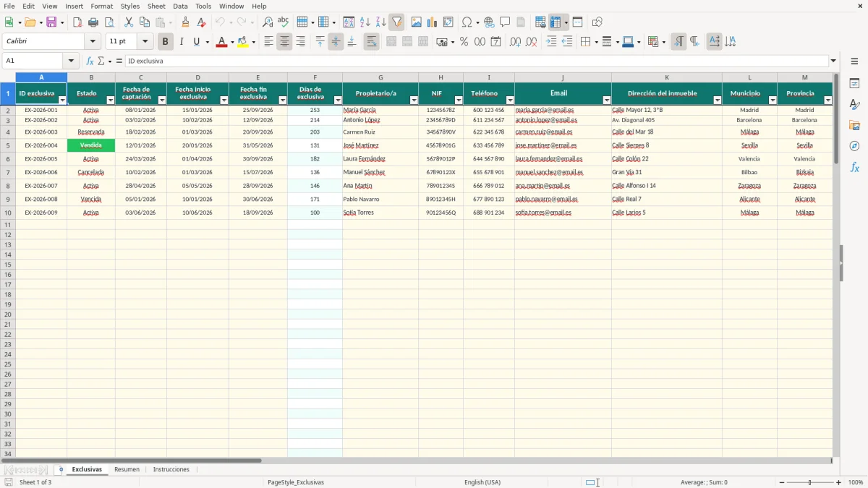Click the zoom in plus button
Image resolution: width=868 pixels, height=488 pixels.
tap(839, 482)
